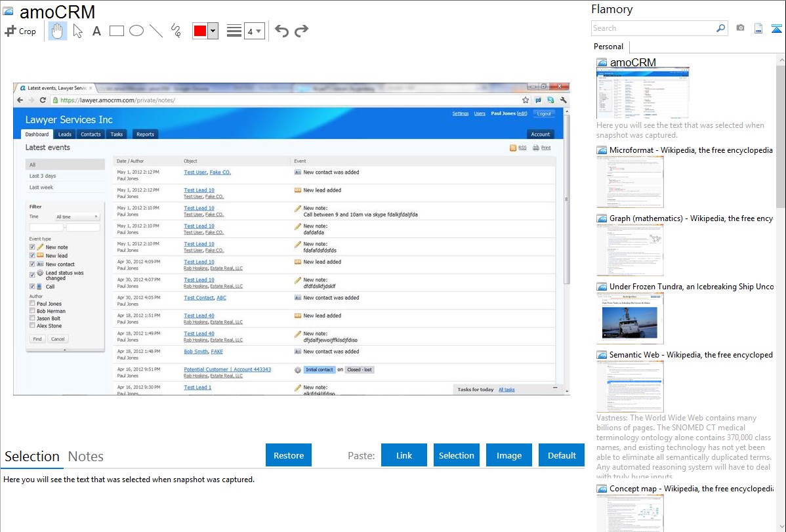
Task: Click the Logout button in snapshot
Action: point(544,114)
